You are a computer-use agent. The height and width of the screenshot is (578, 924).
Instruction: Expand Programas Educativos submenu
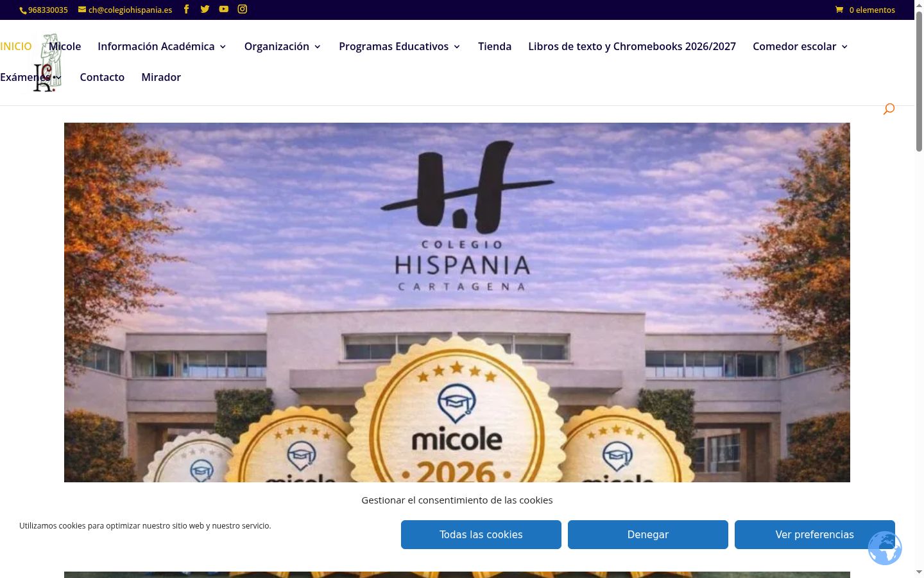click(x=457, y=47)
